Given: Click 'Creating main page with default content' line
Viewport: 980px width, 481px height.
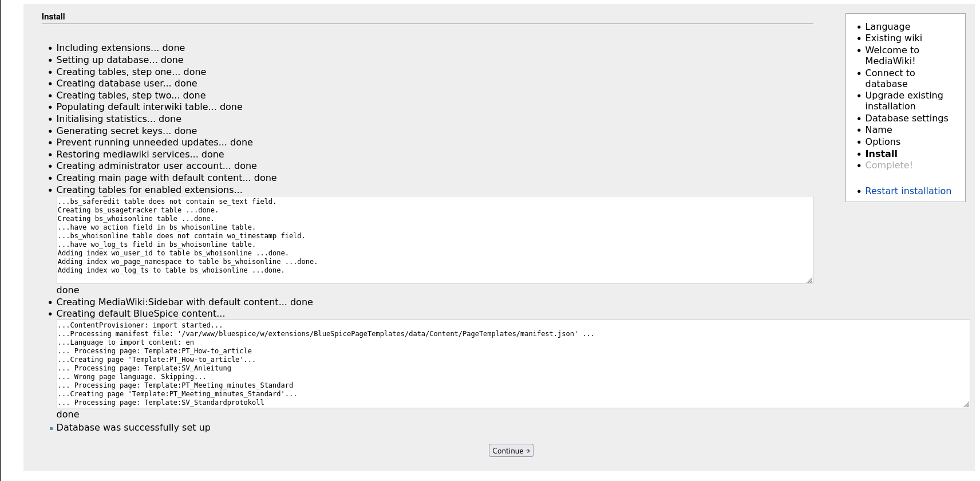Looking at the screenshot, I should 167,178.
